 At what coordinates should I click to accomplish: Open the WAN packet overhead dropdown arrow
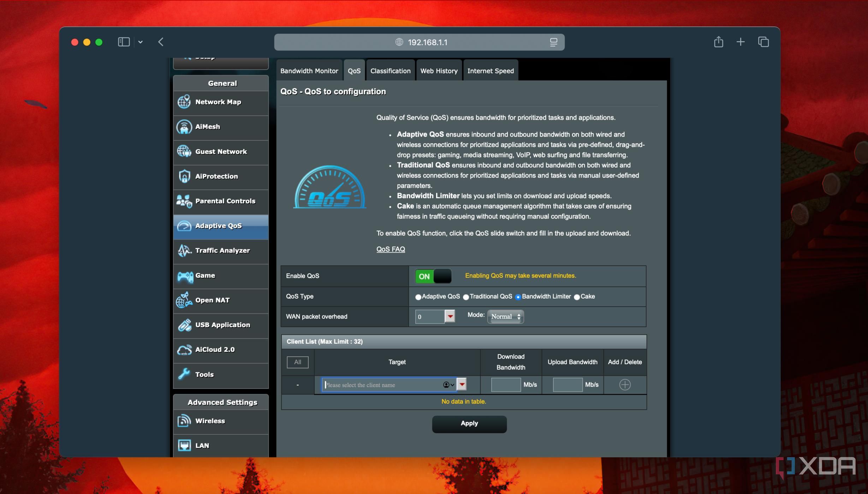[450, 317]
